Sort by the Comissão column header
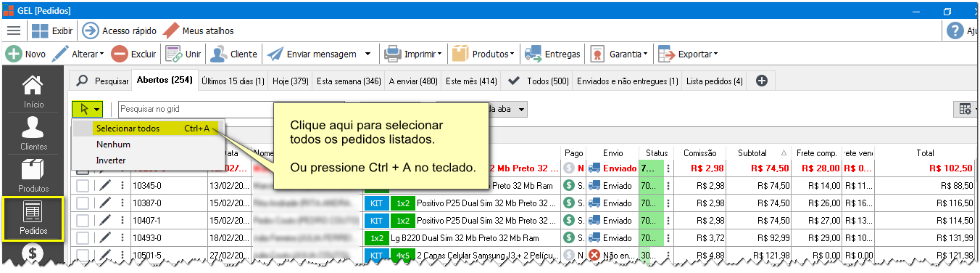 tap(700, 152)
